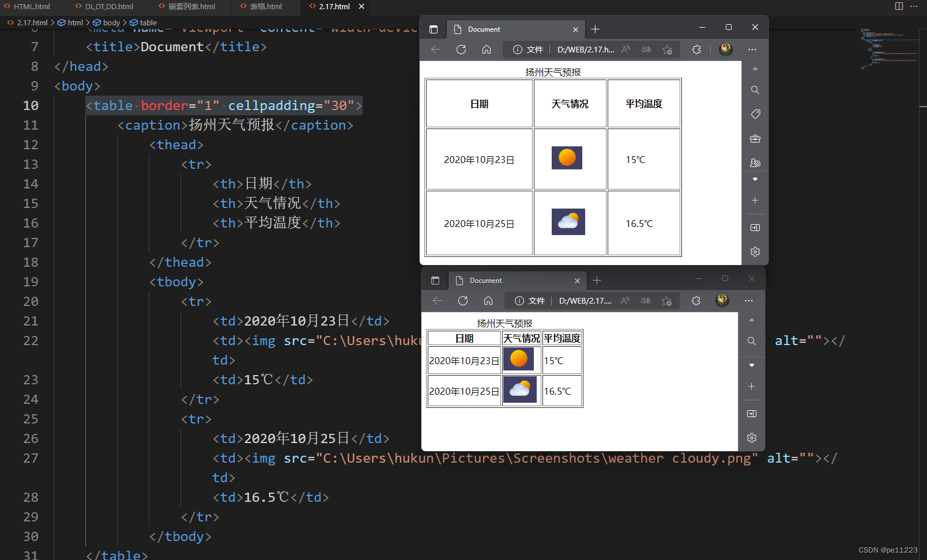This screenshot has width=927, height=560.
Task: Open profile avatar in lower browser
Action: tap(722, 300)
